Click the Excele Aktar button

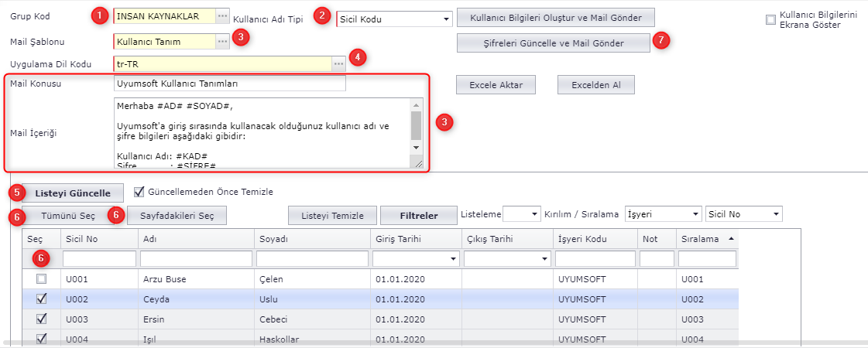(x=496, y=85)
